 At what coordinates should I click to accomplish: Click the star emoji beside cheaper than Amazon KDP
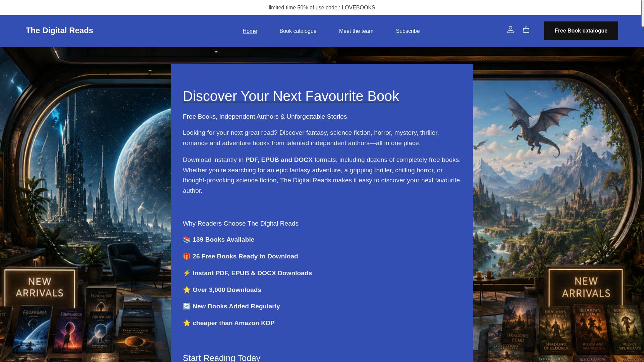[187, 323]
